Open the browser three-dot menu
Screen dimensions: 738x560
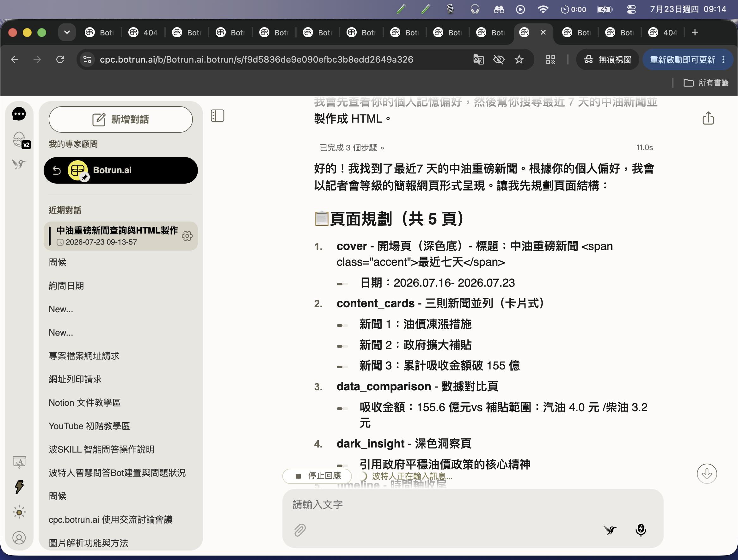coord(723,59)
